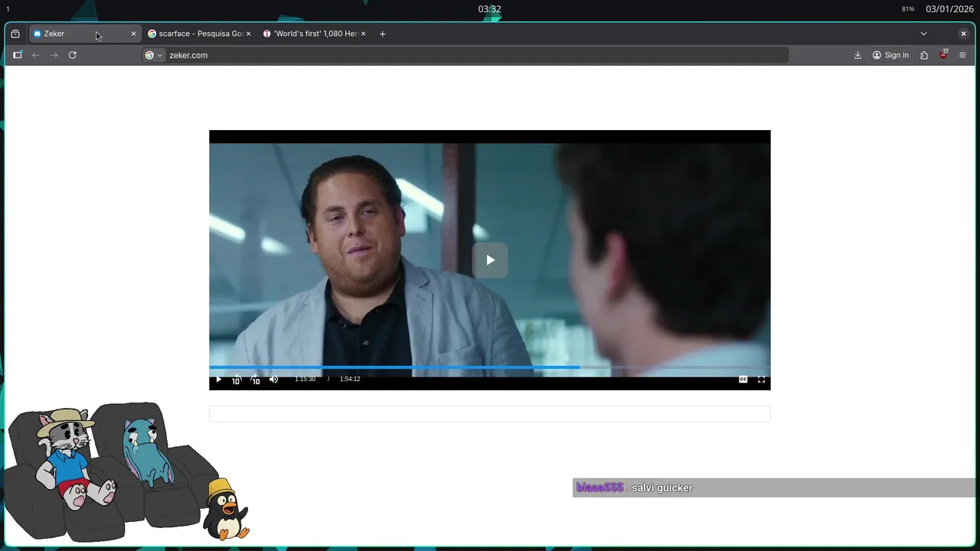This screenshot has height=551, width=980.
Task: Toggle the browser sidebar
Action: [x=18, y=55]
